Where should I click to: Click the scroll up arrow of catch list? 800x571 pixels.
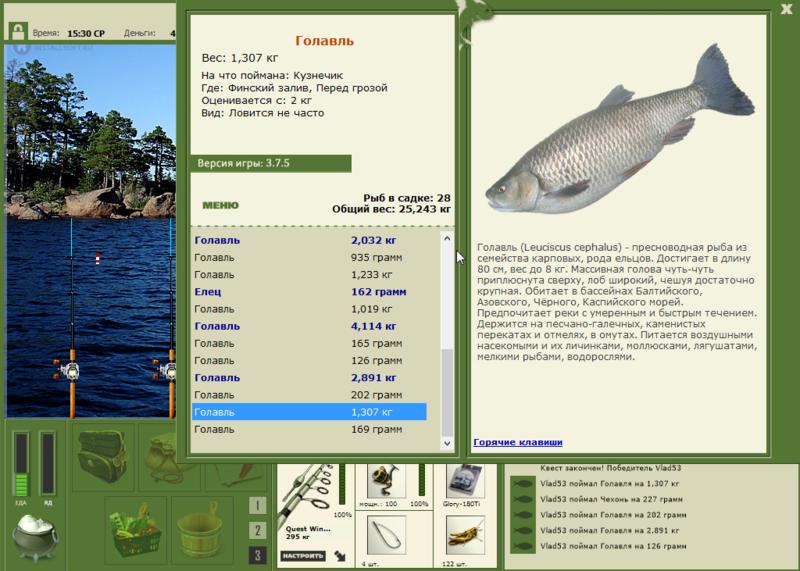pos(447,238)
